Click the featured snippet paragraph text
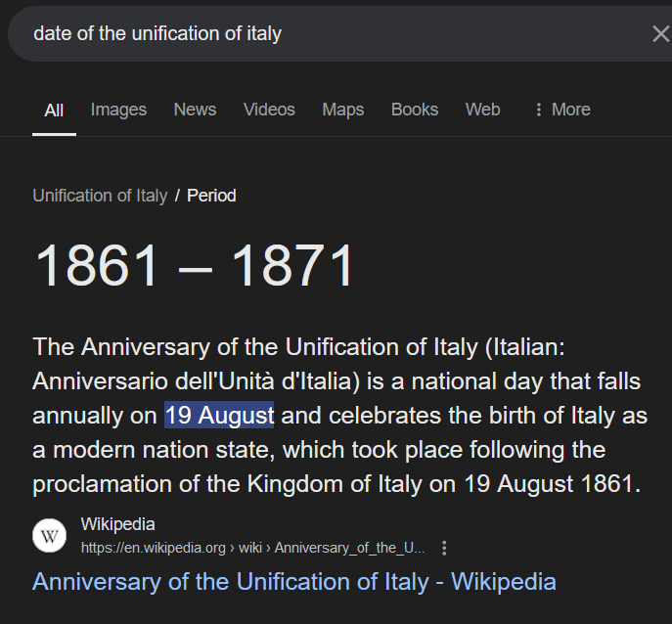The height and width of the screenshot is (624, 672). pos(339,416)
